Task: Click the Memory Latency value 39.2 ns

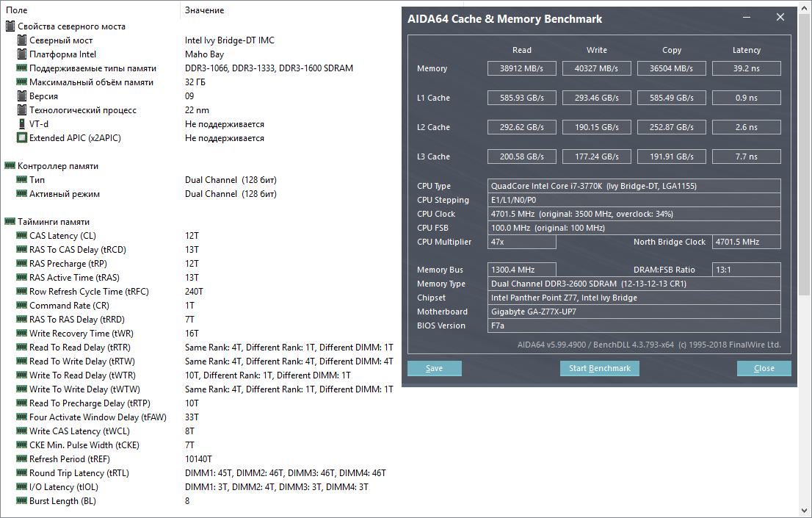Action: [x=746, y=68]
